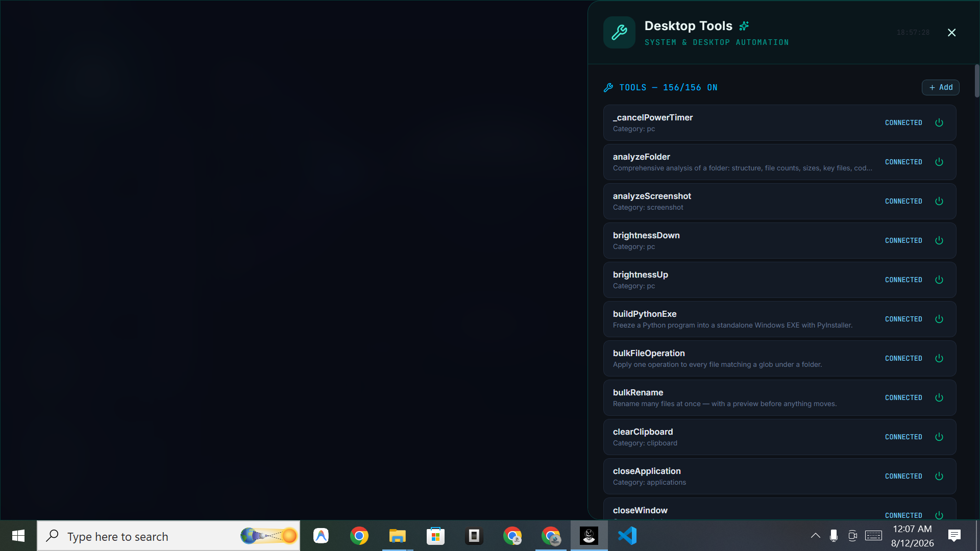
Task: Open first Google Chrome taskbar icon
Action: tap(359, 536)
